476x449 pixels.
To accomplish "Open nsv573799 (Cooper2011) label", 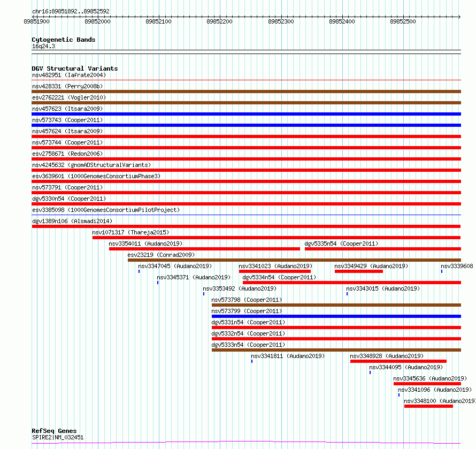I will [x=247, y=311].
